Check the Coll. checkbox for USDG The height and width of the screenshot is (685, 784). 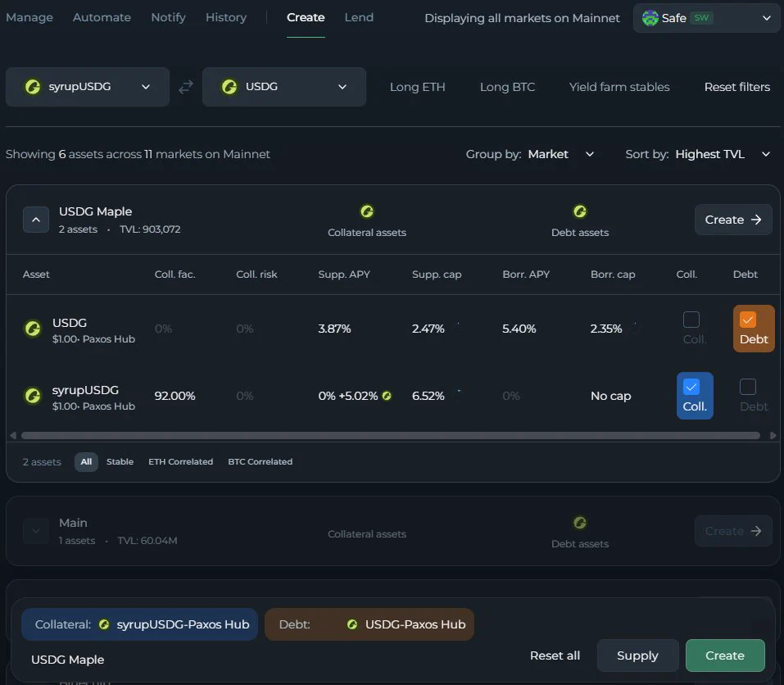click(x=691, y=320)
